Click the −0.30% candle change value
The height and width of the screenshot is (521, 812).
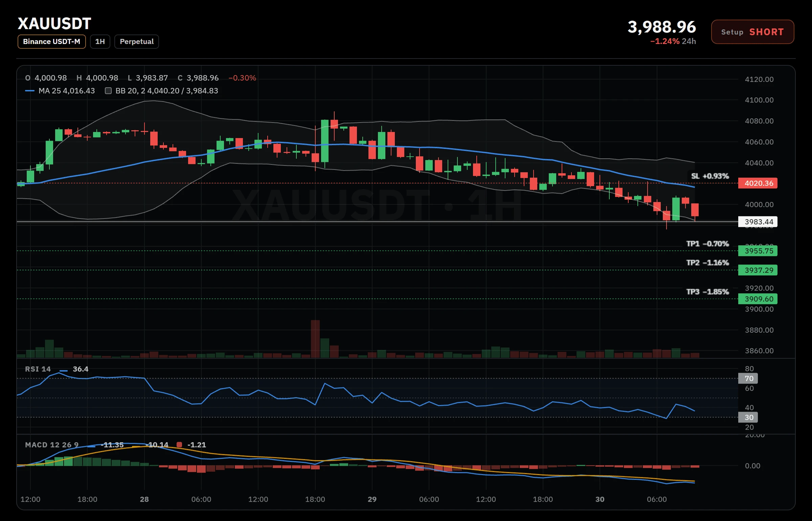pos(242,78)
